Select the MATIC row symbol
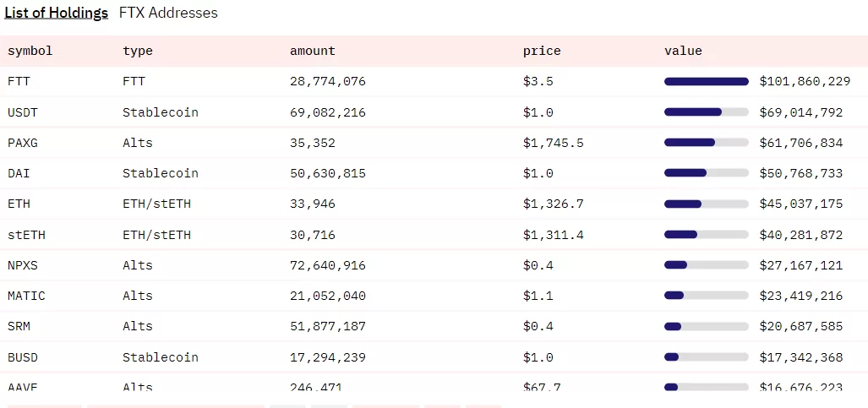The image size is (868, 408). click(x=26, y=296)
